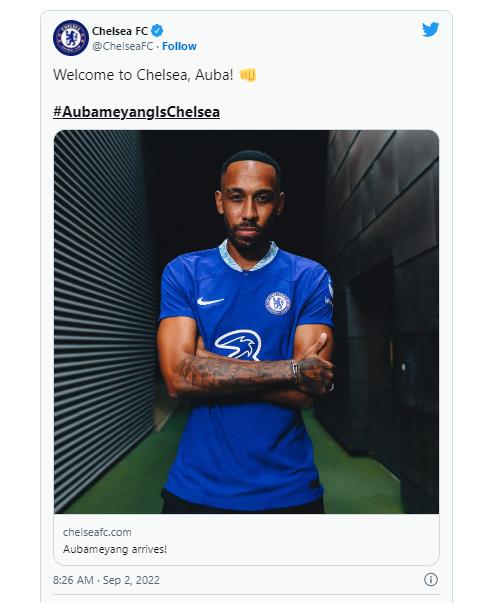Click the 'Welcome to Chelsea, Auba!' text
Viewport: 490px width, 603px height.
click(x=143, y=75)
